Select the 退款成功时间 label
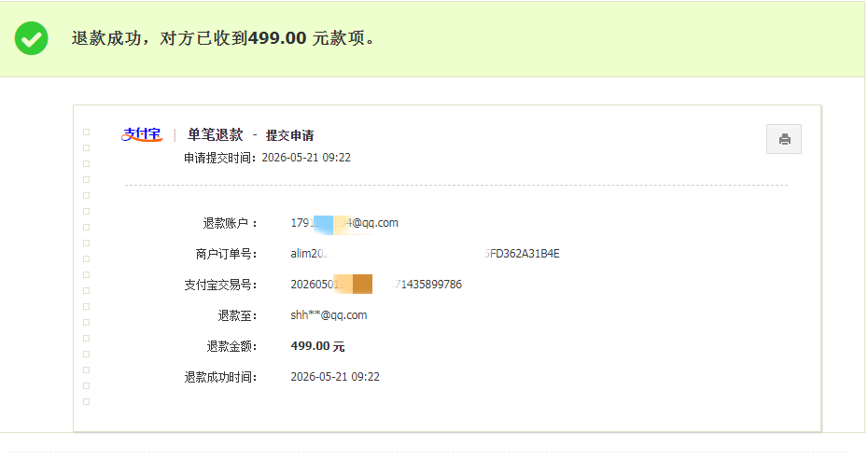The width and height of the screenshot is (868, 460). pos(220,378)
